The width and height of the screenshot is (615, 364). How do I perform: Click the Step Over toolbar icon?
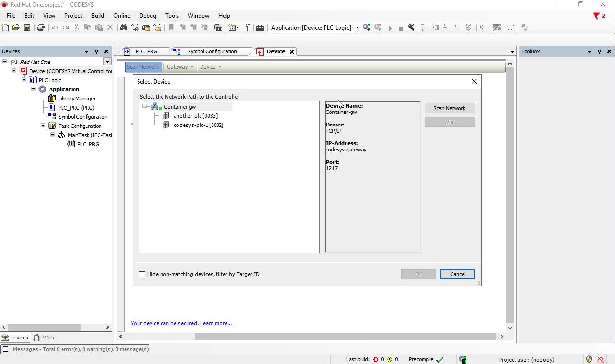click(x=424, y=27)
